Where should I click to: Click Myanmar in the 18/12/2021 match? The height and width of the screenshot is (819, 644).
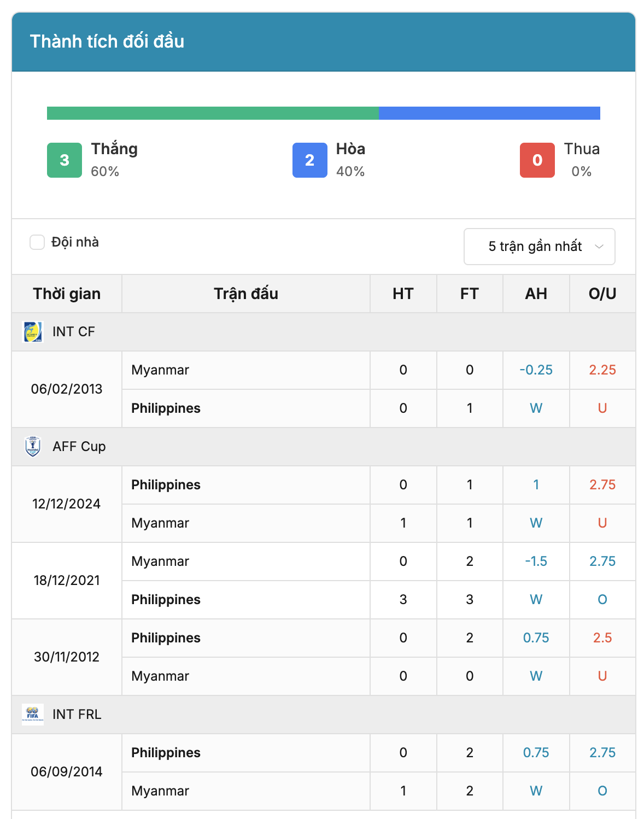click(160, 561)
